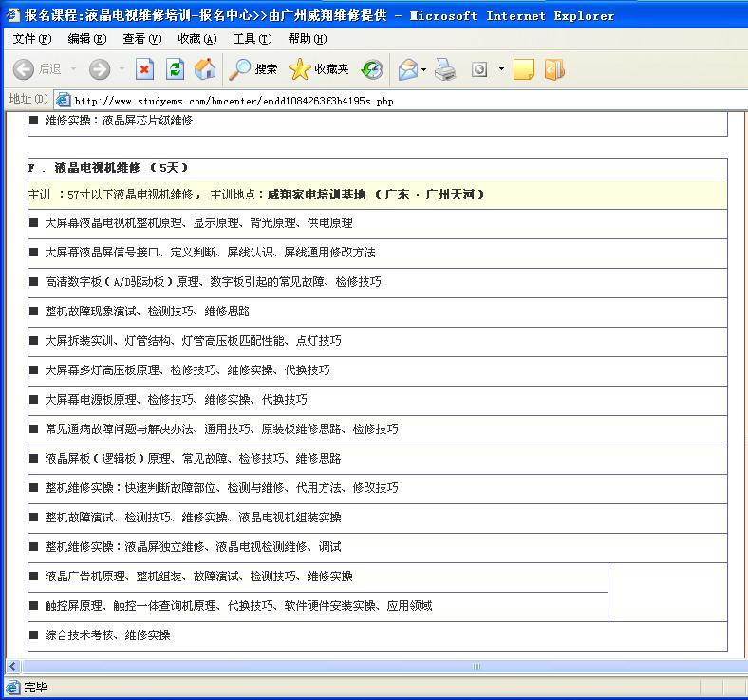Viewport: 748px width, 700px height.
Task: Click the yellow Discuss note icon
Action: point(523,68)
